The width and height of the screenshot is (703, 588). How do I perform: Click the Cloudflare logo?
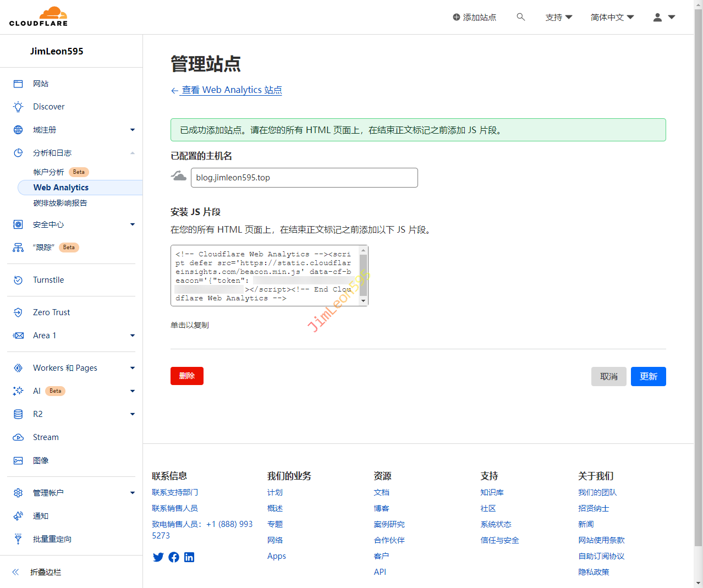coord(39,17)
